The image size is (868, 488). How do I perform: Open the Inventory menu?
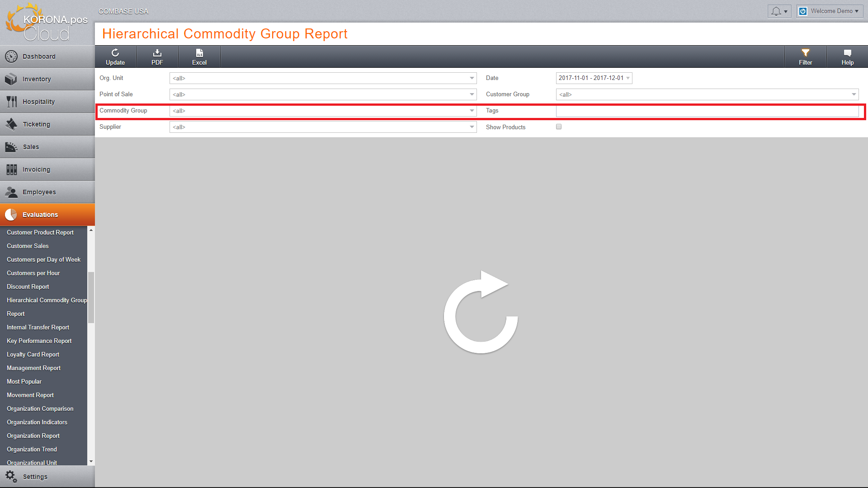pyautogui.click(x=47, y=79)
